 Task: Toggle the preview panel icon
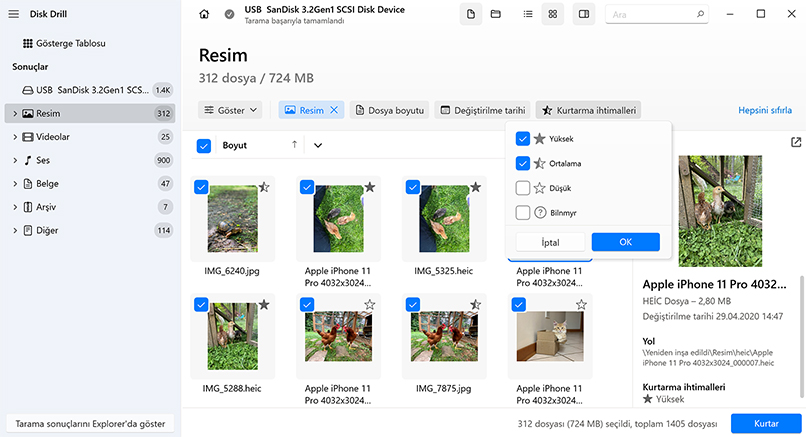point(585,14)
